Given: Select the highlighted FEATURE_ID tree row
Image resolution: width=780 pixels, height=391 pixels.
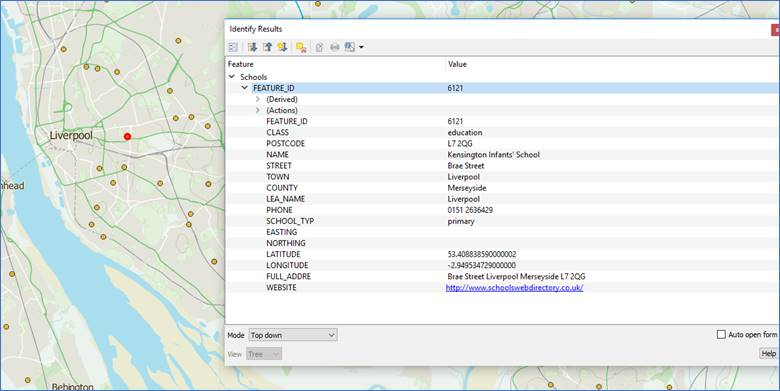Looking at the screenshot, I should pyautogui.click(x=502, y=88).
